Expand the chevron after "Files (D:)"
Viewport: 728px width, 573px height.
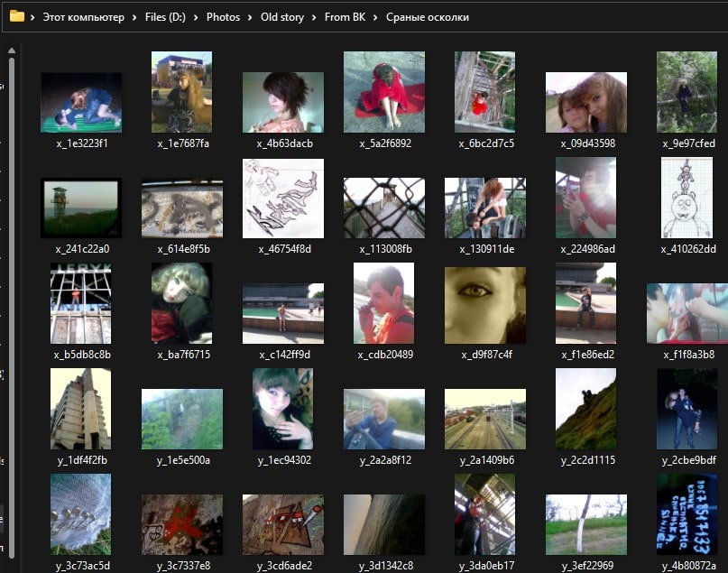(x=196, y=17)
